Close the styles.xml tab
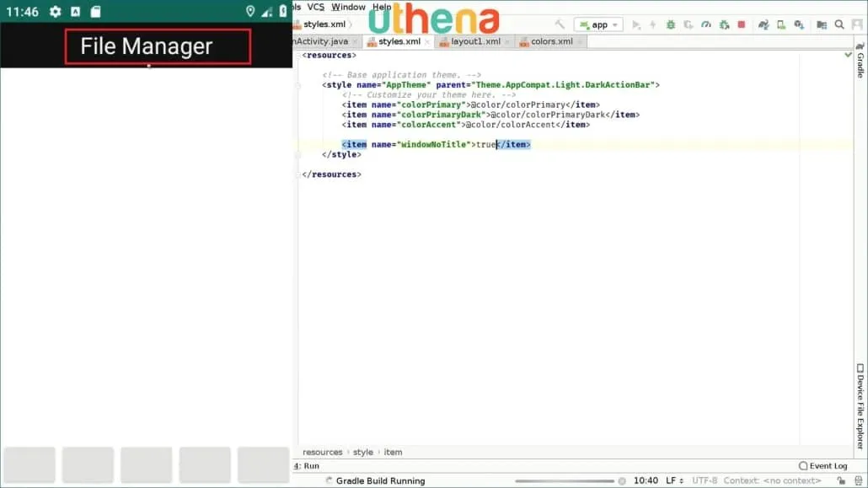This screenshot has width=868, height=488. pyautogui.click(x=426, y=42)
